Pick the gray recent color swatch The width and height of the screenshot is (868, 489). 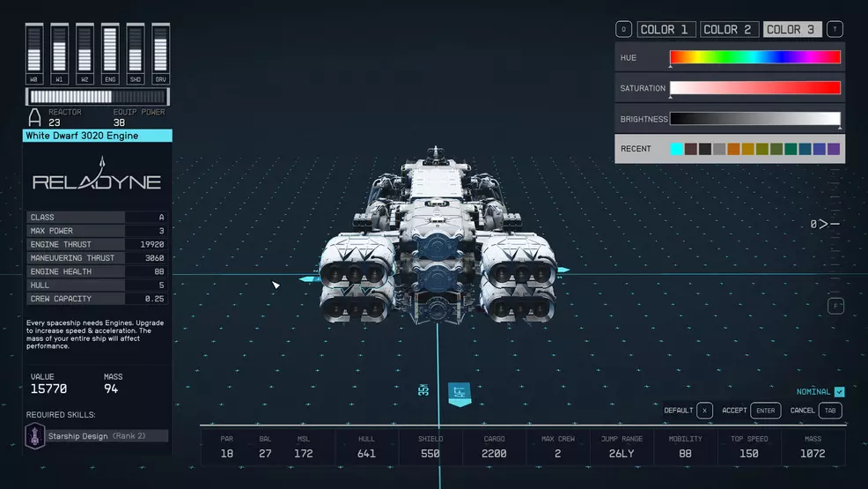719,148
